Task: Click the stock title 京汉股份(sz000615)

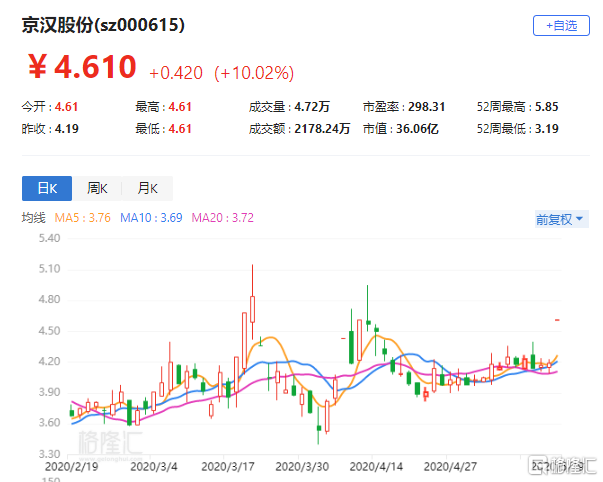Action: coord(103,25)
